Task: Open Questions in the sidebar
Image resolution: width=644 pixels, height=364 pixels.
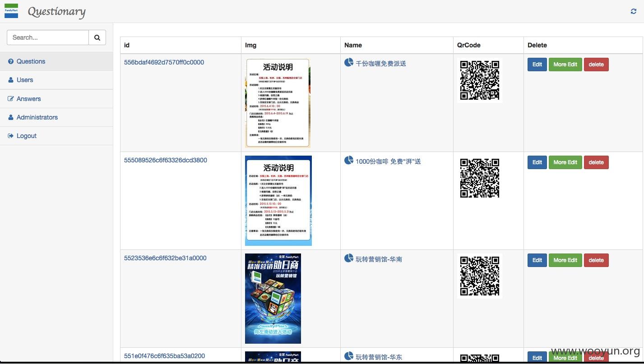Action: (x=56, y=61)
